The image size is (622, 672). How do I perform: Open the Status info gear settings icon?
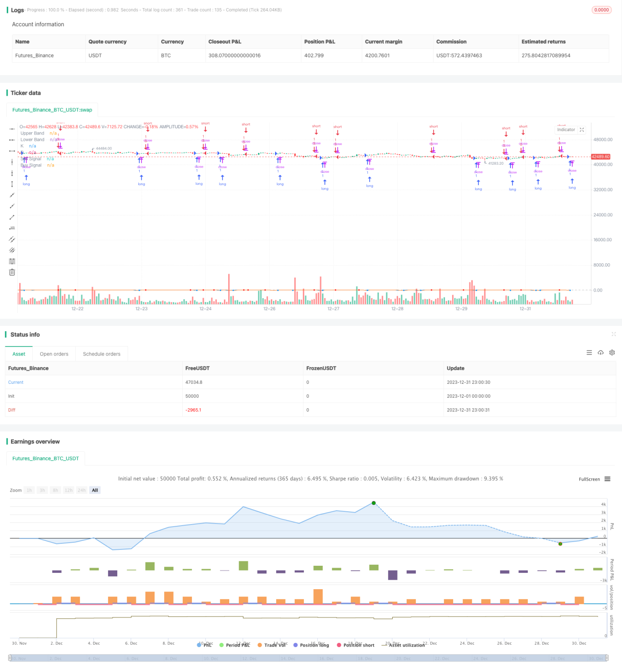click(x=612, y=353)
